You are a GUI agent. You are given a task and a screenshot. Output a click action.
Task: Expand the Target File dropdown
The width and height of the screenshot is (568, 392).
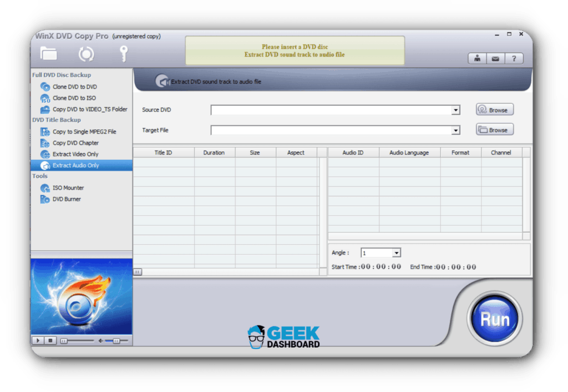click(456, 130)
